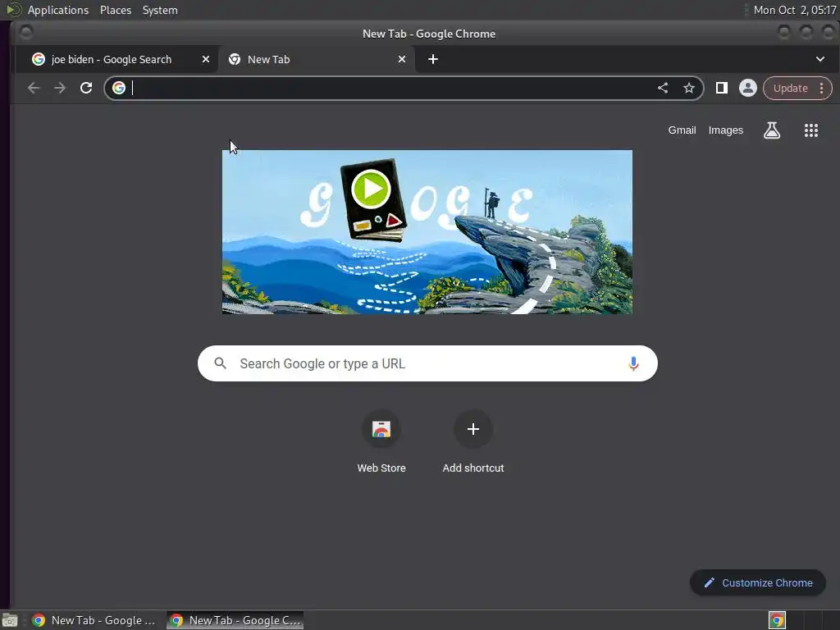This screenshot has height=630, width=840.
Task: Click the Web Store label
Action: [381, 468]
